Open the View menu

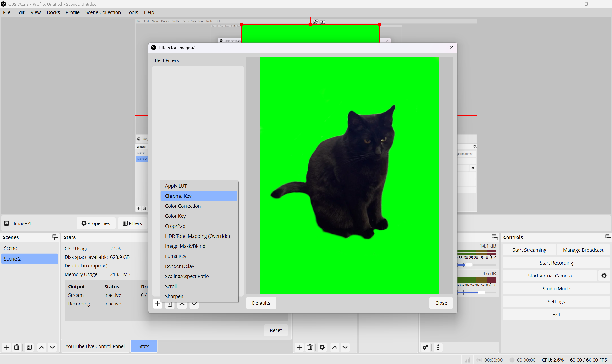click(36, 12)
